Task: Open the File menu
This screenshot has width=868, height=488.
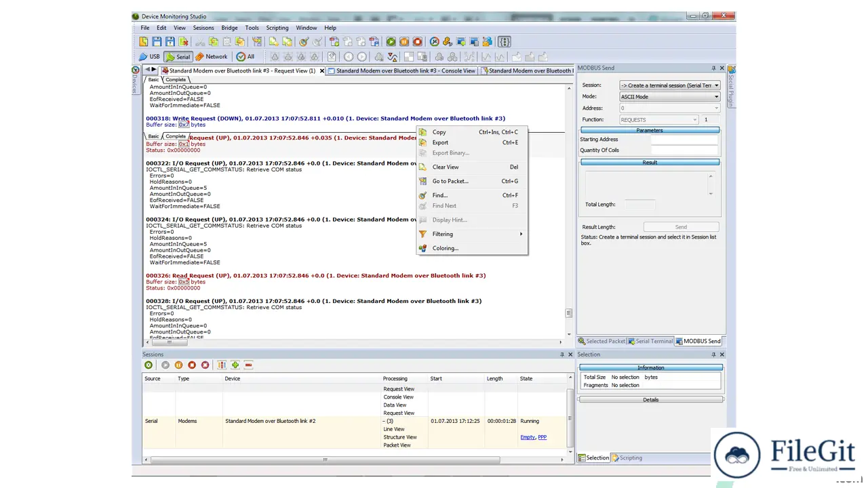Action: 145,28
